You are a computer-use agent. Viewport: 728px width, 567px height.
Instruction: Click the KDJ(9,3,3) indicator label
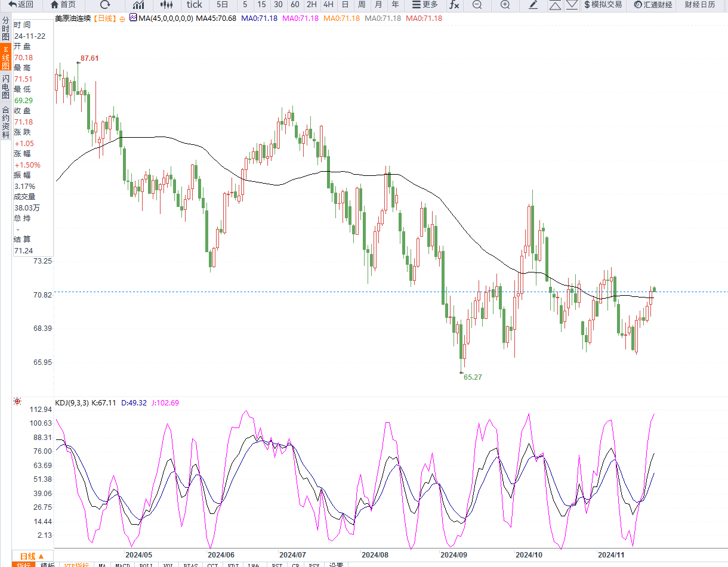(72, 403)
